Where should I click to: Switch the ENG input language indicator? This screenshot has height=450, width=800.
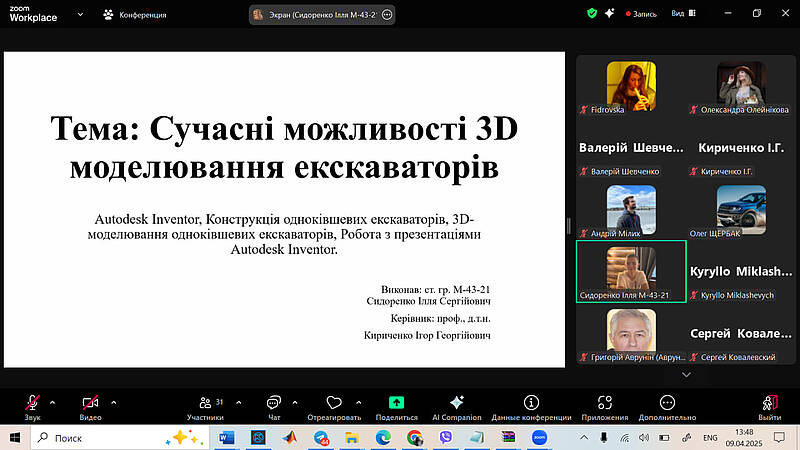(x=710, y=438)
